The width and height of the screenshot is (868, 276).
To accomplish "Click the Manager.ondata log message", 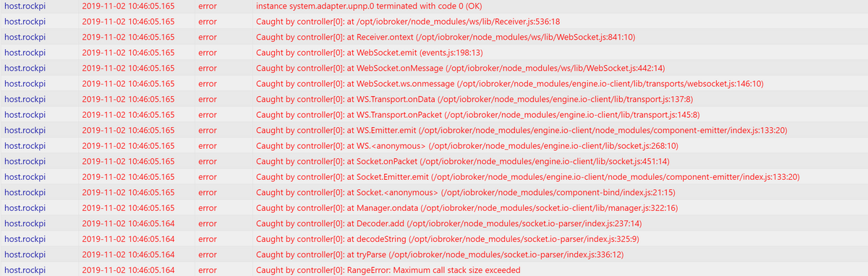I will 467,208.
